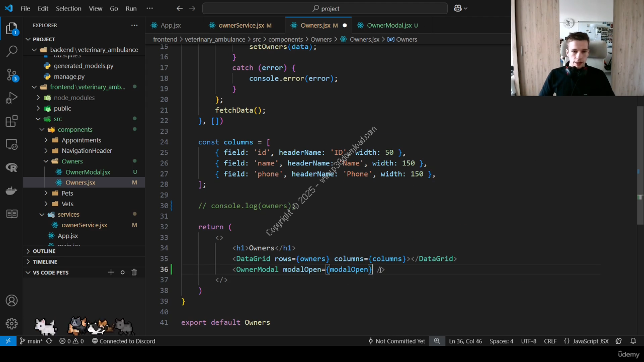Click the veterinary_ambulance breadcrumb

[x=214, y=39]
